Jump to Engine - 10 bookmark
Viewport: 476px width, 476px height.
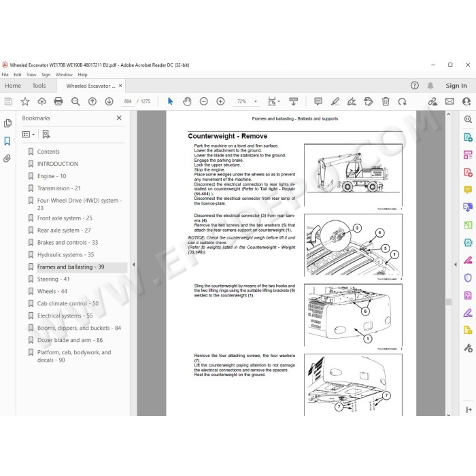coord(52,176)
